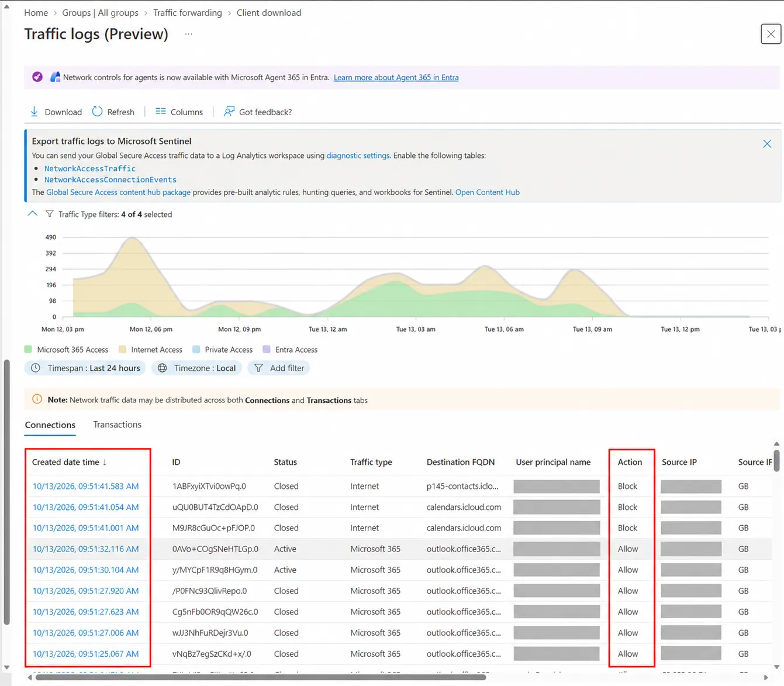Click the Got feedback person icon
This screenshot has height=686, width=784.
pyautogui.click(x=229, y=112)
